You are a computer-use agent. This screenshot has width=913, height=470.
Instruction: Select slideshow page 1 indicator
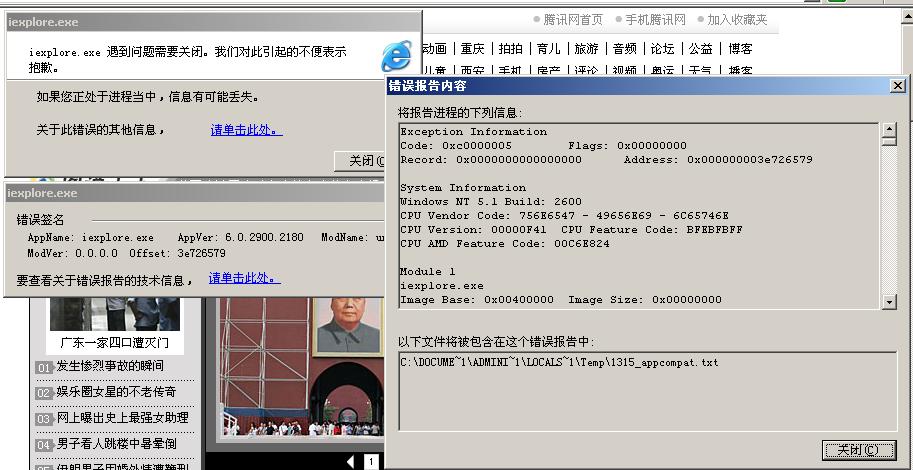[371, 462]
